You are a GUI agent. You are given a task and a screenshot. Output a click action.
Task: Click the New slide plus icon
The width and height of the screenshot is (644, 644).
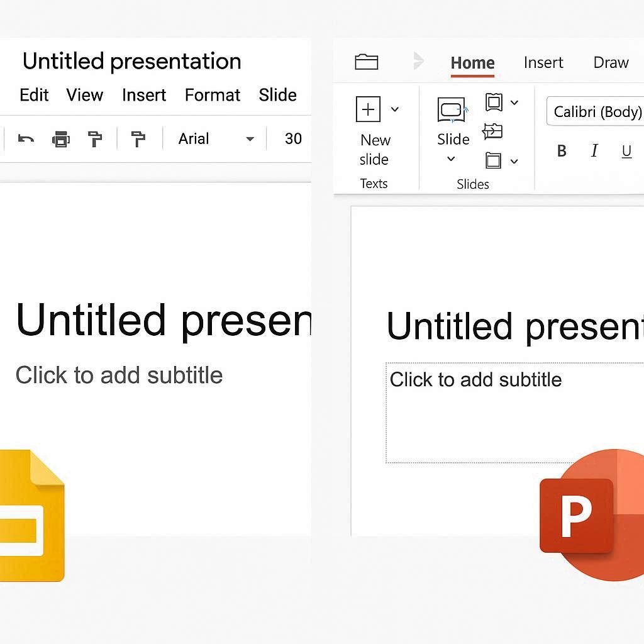click(x=368, y=109)
